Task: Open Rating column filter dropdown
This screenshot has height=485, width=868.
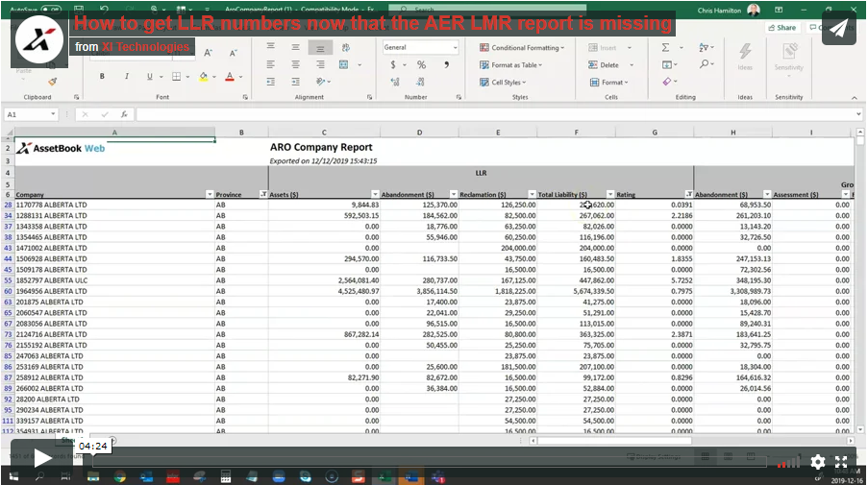Action: [688, 195]
